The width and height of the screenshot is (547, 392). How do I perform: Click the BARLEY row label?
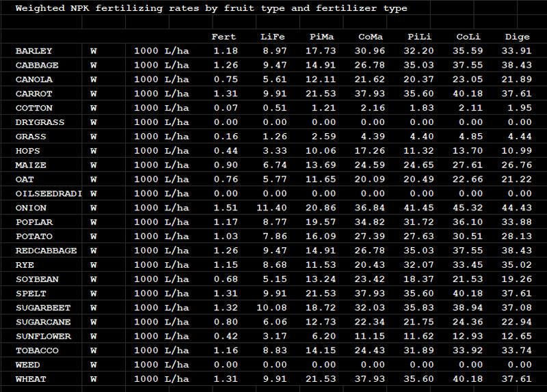pyautogui.click(x=34, y=51)
